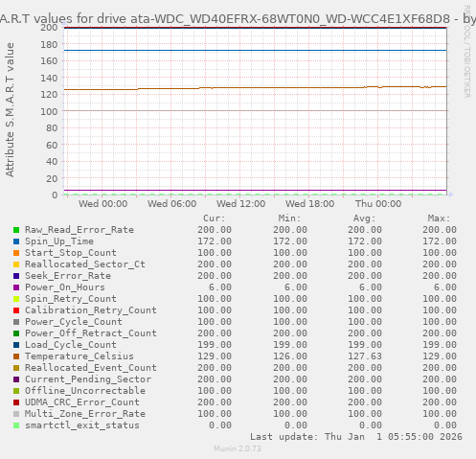Click the Thu 00:00 time axis label
This screenshot has height=459, width=476.
tap(378, 204)
